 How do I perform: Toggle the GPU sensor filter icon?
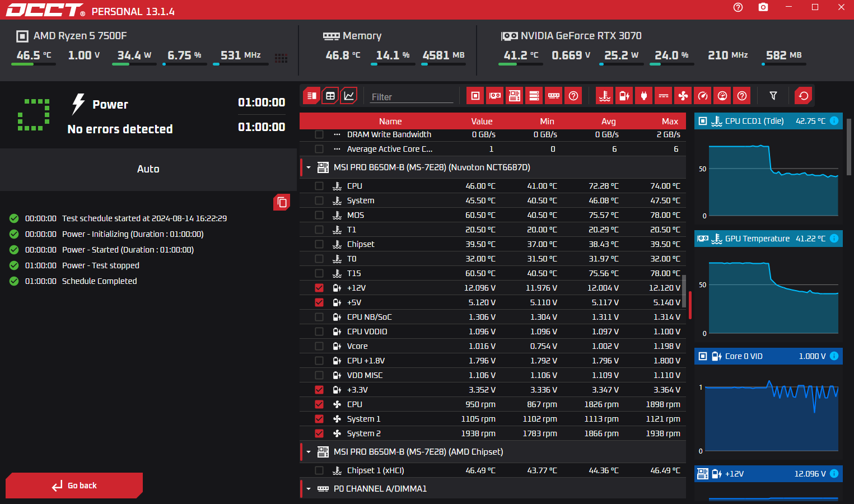point(495,96)
